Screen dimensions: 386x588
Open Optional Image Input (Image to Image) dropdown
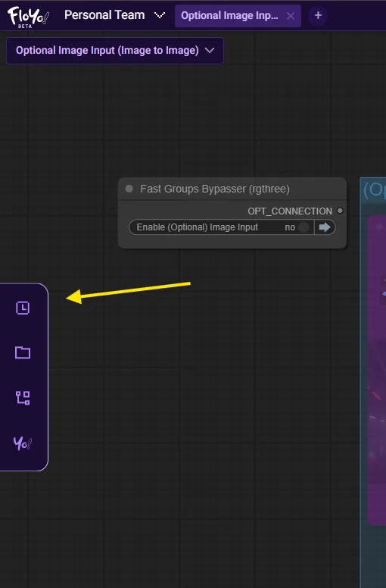[115, 51]
